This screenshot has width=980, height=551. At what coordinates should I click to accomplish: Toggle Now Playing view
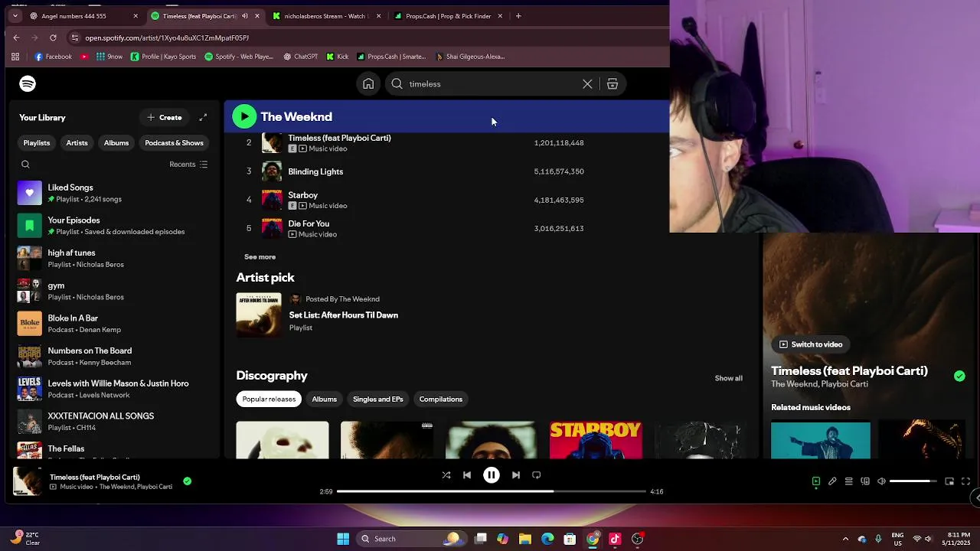(x=816, y=481)
